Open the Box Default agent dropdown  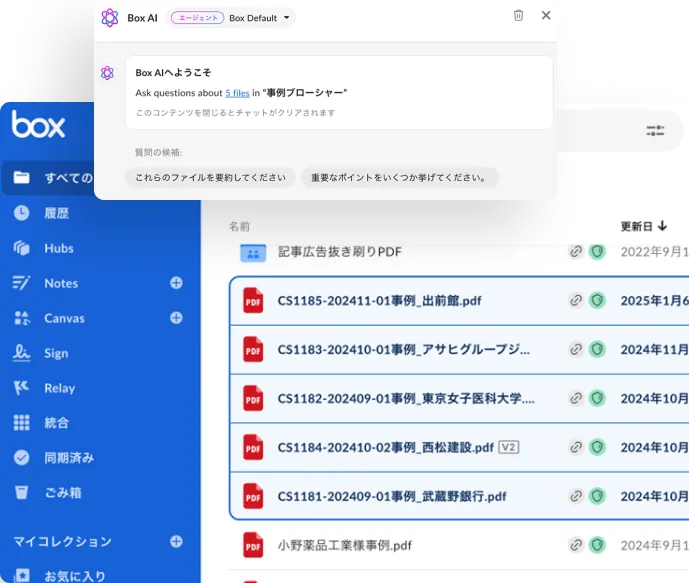[x=259, y=18]
